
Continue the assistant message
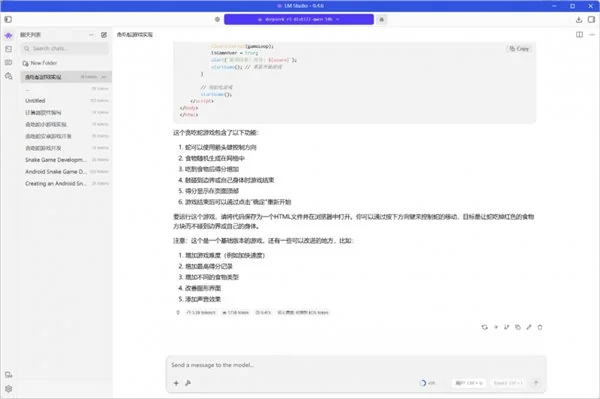[x=496, y=327]
